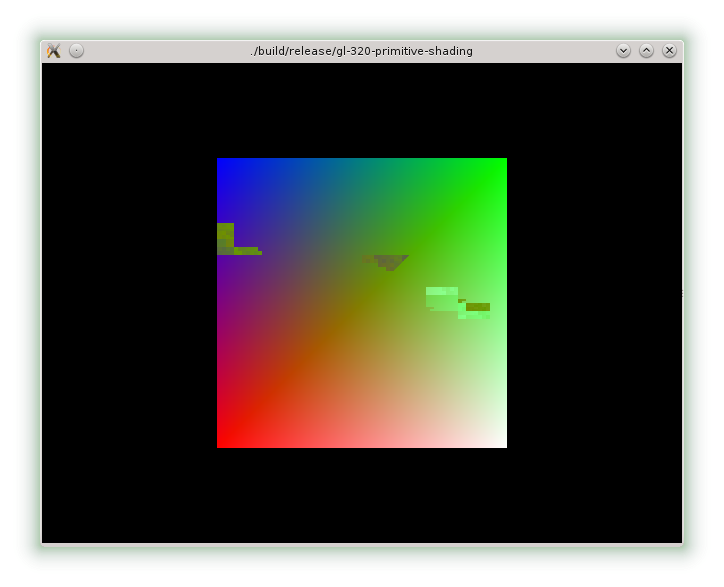Click the white bottom-right corner of the square

point(501,442)
